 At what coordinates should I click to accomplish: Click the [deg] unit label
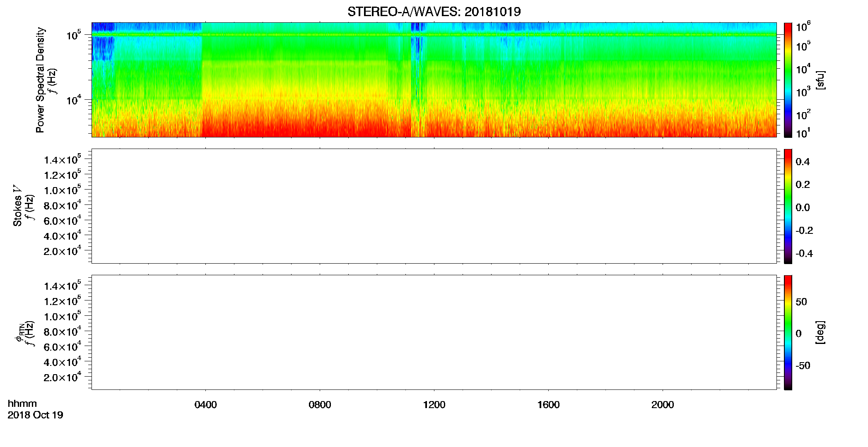point(820,332)
